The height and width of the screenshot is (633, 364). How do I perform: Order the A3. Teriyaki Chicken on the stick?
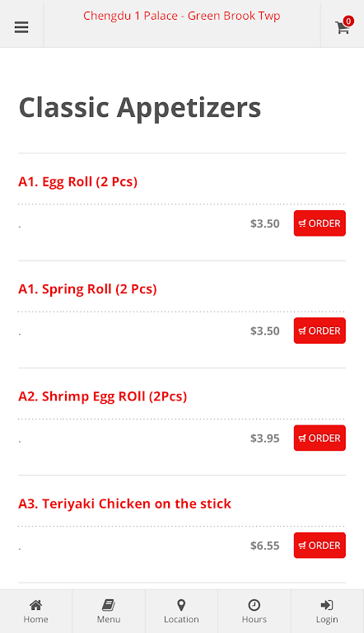click(320, 546)
